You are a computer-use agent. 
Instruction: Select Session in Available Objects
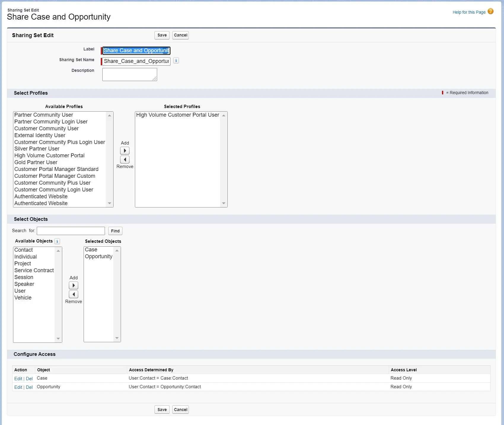tap(34, 277)
